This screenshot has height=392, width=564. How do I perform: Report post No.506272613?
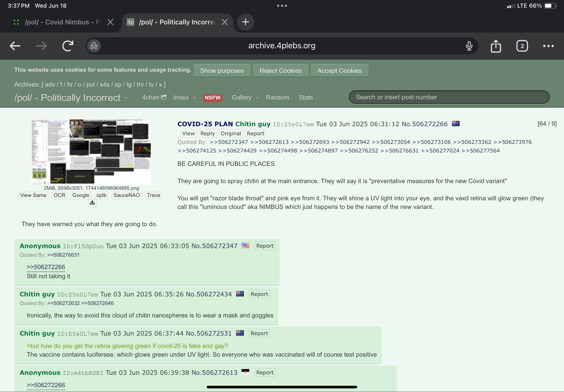265,372
